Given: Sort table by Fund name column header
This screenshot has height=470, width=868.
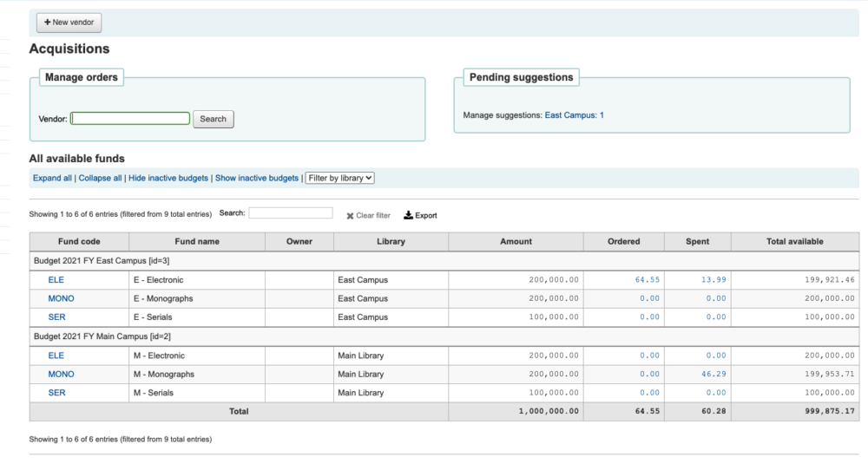Looking at the screenshot, I should pos(196,242).
